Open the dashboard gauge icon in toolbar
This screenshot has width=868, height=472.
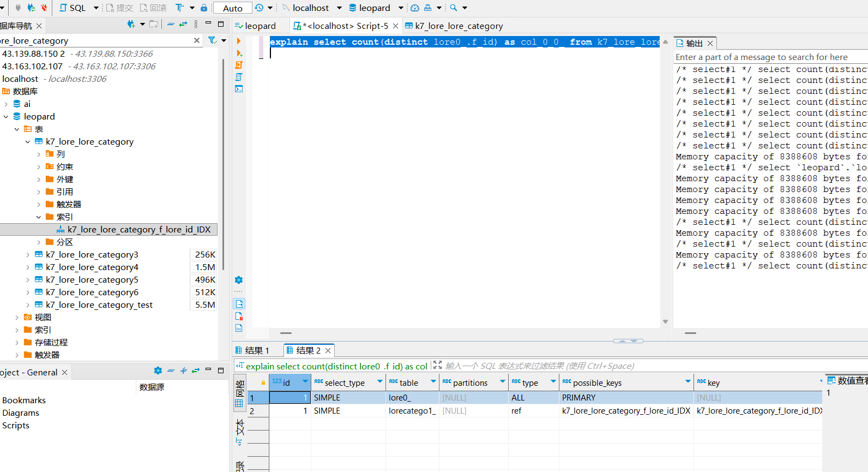[x=415, y=8]
